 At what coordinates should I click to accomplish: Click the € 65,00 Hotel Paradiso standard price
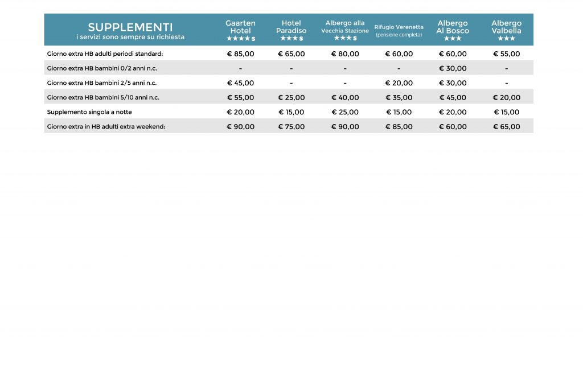tap(291, 54)
